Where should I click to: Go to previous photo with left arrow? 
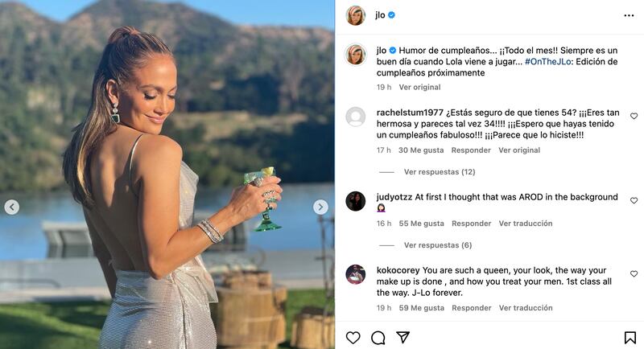click(12, 207)
